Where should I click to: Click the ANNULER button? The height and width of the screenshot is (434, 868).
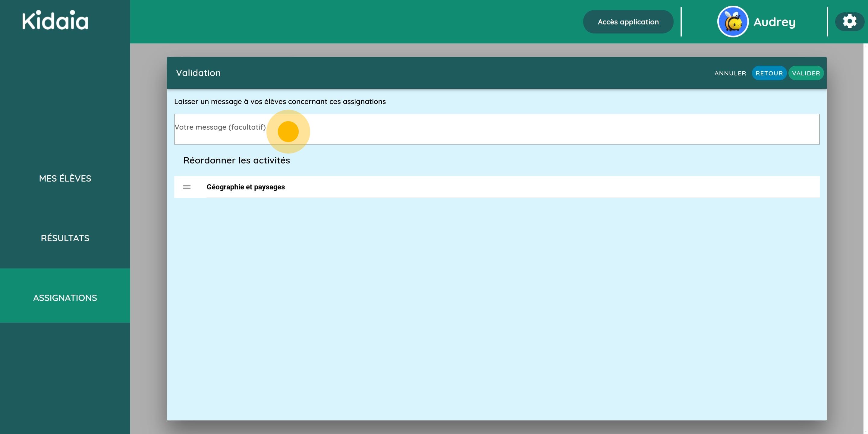click(730, 73)
